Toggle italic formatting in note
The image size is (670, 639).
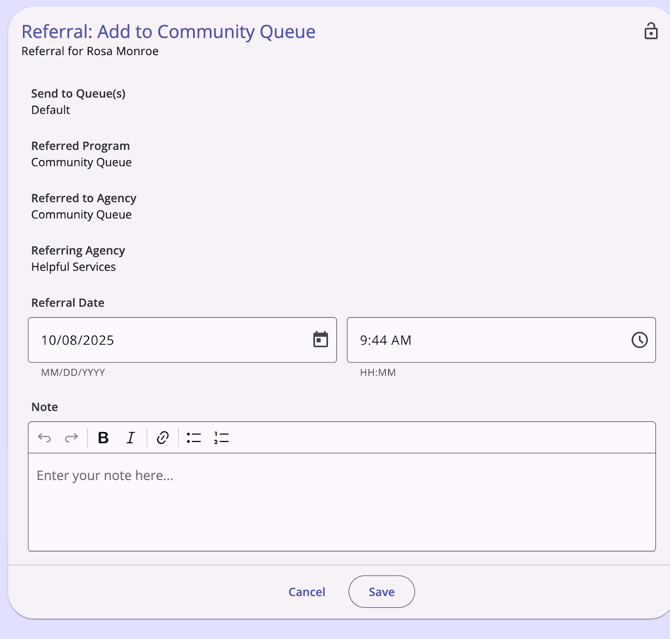[x=130, y=438]
